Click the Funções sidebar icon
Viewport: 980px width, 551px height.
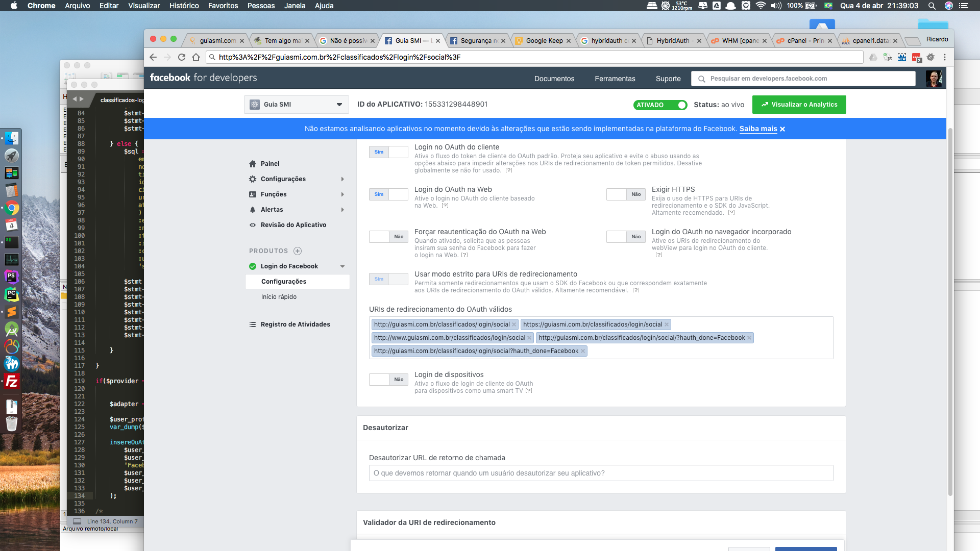253,194
